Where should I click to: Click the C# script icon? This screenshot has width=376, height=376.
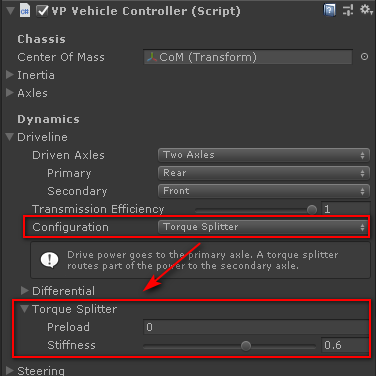click(x=25, y=11)
